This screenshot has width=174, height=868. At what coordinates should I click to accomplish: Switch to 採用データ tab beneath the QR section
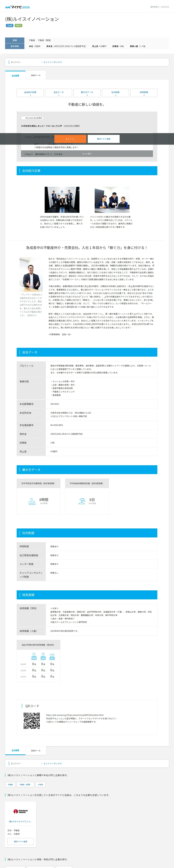point(36,750)
